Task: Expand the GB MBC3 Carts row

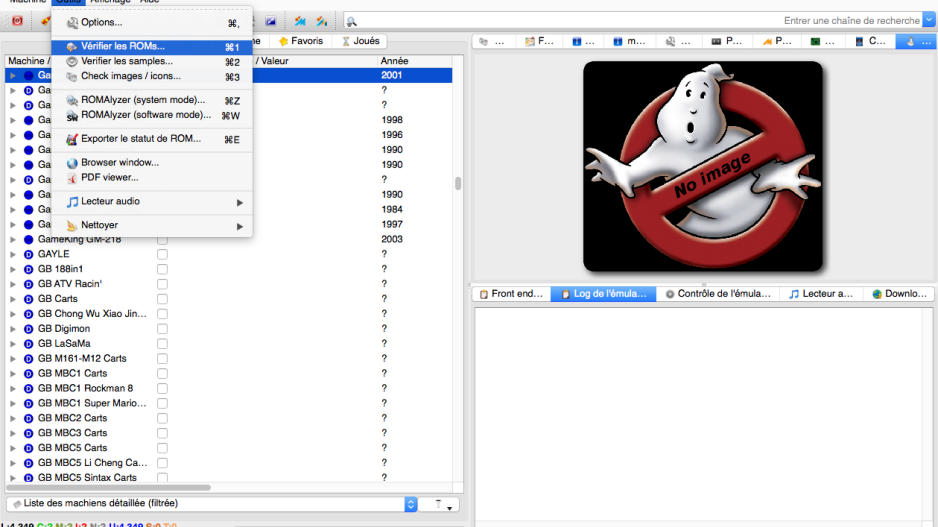Action: click(13, 433)
